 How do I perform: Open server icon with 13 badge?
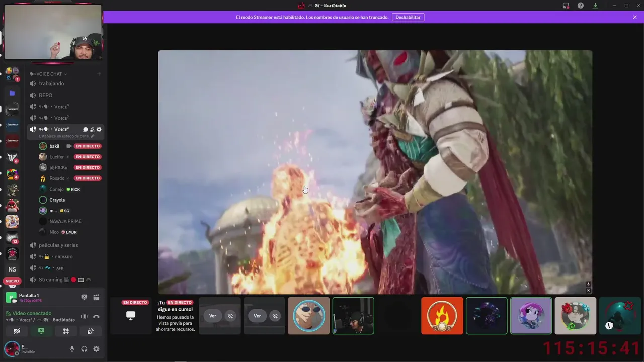pyautogui.click(x=12, y=238)
